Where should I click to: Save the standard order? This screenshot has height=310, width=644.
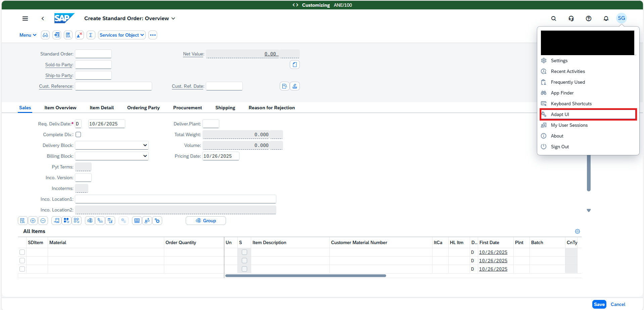pos(599,304)
